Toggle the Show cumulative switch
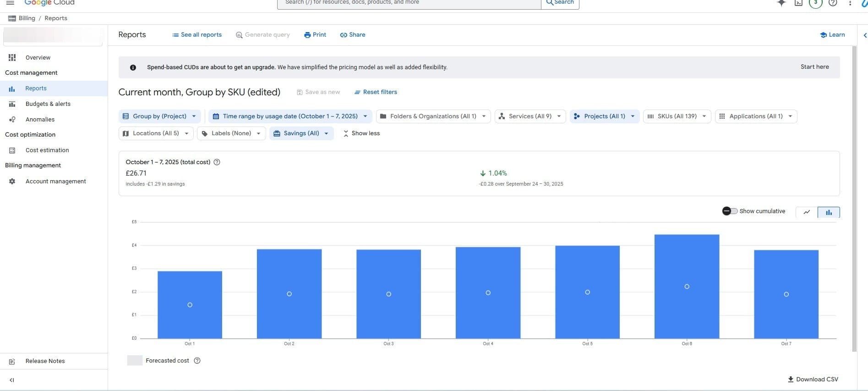The image size is (868, 391). click(730, 211)
